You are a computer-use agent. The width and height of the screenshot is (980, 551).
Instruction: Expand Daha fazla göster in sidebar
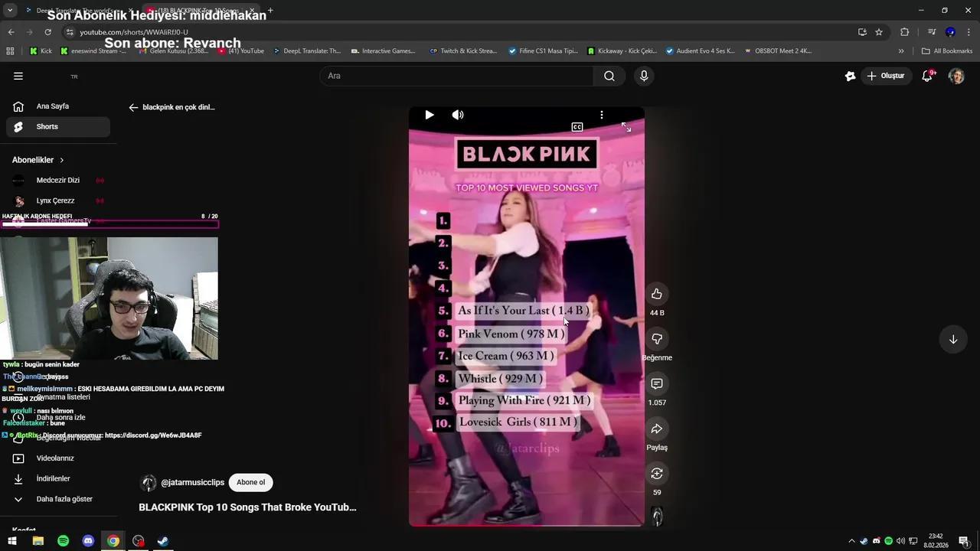(58, 499)
